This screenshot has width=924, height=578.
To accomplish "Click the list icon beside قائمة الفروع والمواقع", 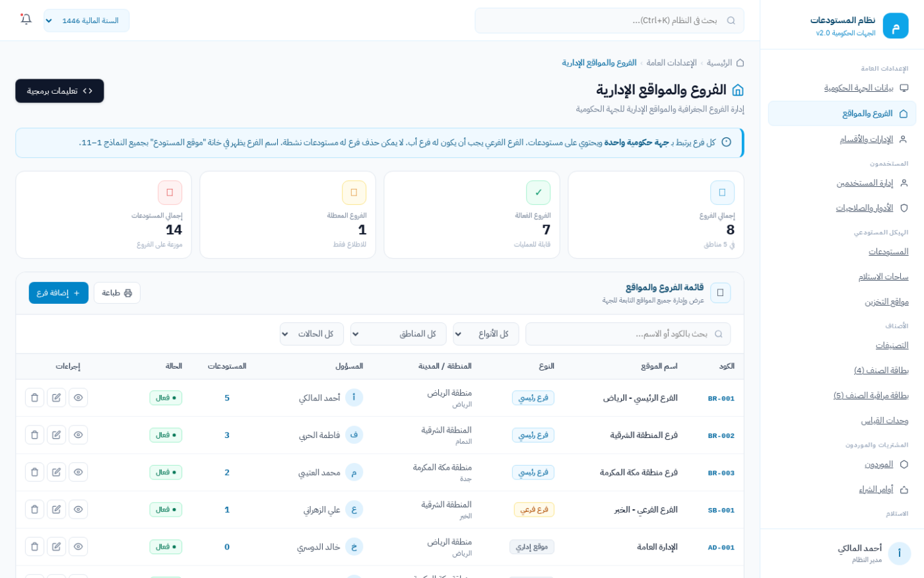I will point(720,293).
